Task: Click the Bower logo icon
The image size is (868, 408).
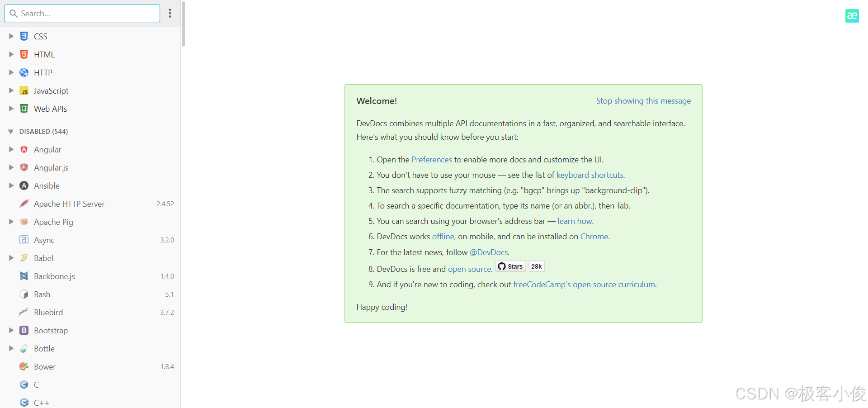Action: pos(24,366)
